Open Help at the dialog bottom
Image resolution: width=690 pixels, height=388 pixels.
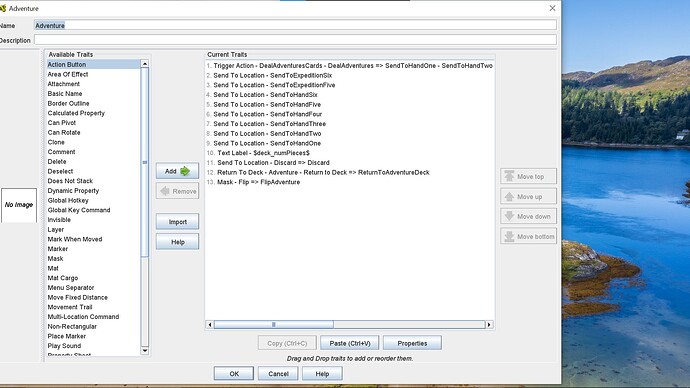322,373
